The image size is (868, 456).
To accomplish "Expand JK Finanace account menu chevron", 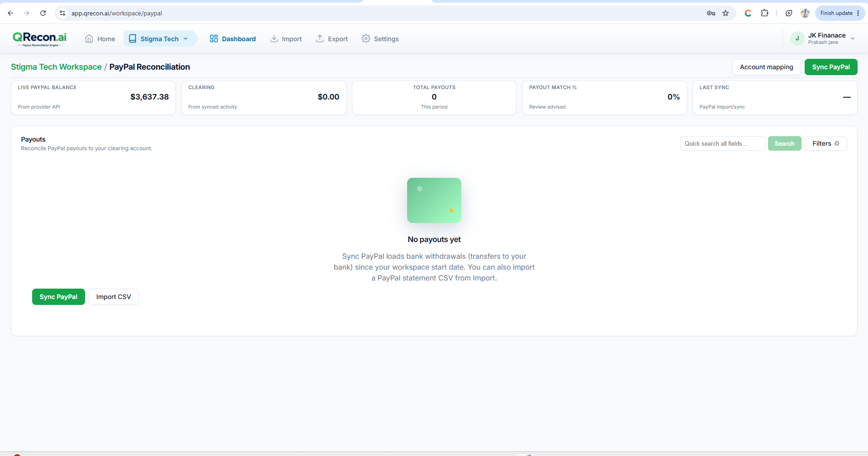I will click(853, 38).
